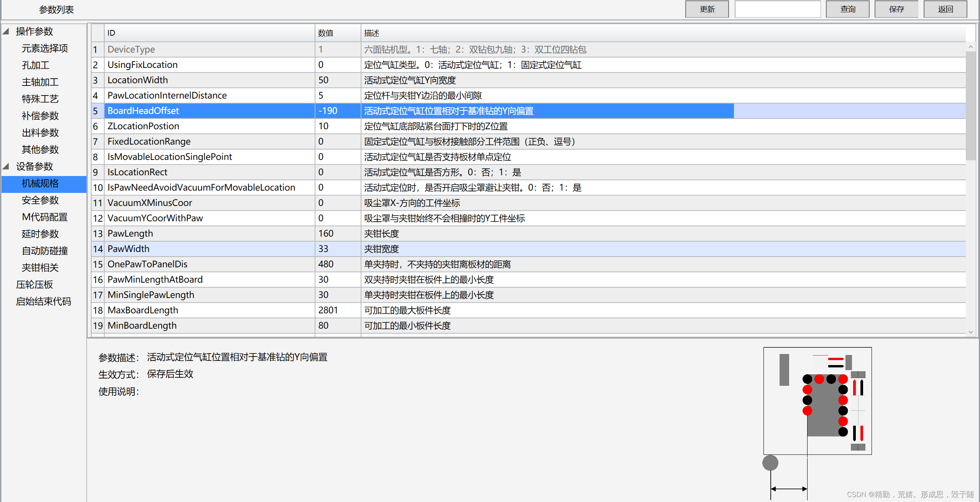The width and height of the screenshot is (980, 502).
Task: Select the VacuumYCoorWithPaw row
Action: pos(528,218)
